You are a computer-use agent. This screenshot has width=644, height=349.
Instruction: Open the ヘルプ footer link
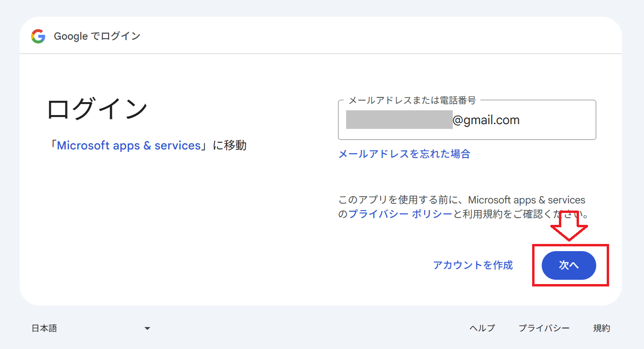coord(482,328)
